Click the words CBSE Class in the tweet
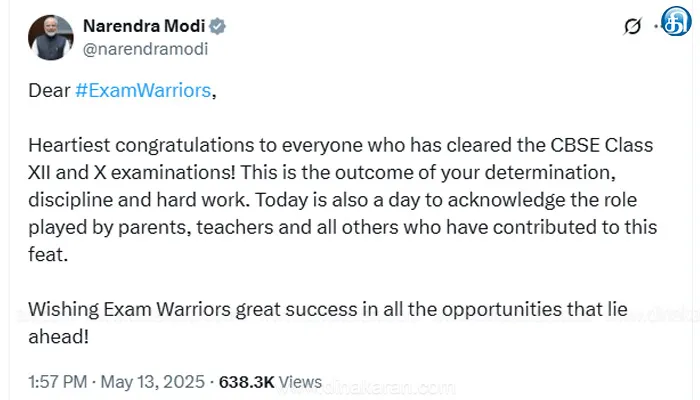Image resolution: width=700 pixels, height=400 pixels. 601,145
